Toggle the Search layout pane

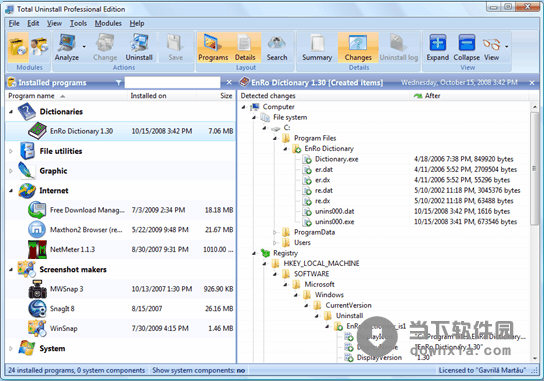click(x=277, y=48)
